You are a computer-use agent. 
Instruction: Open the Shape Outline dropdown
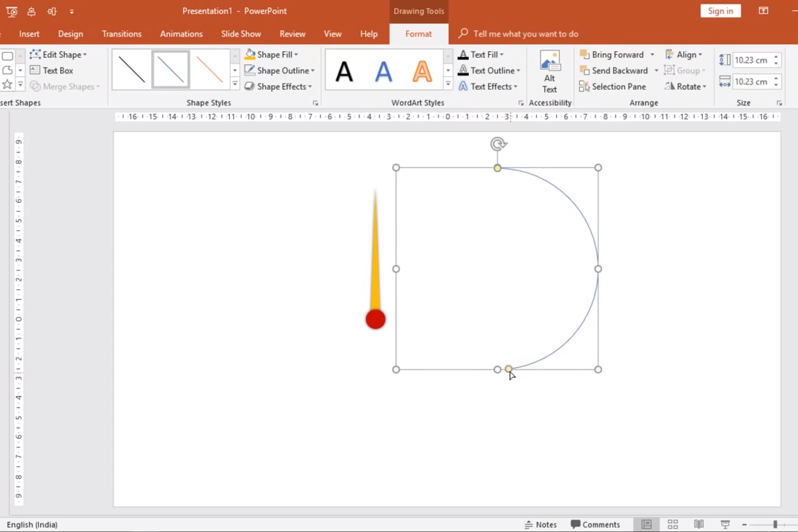click(x=313, y=71)
